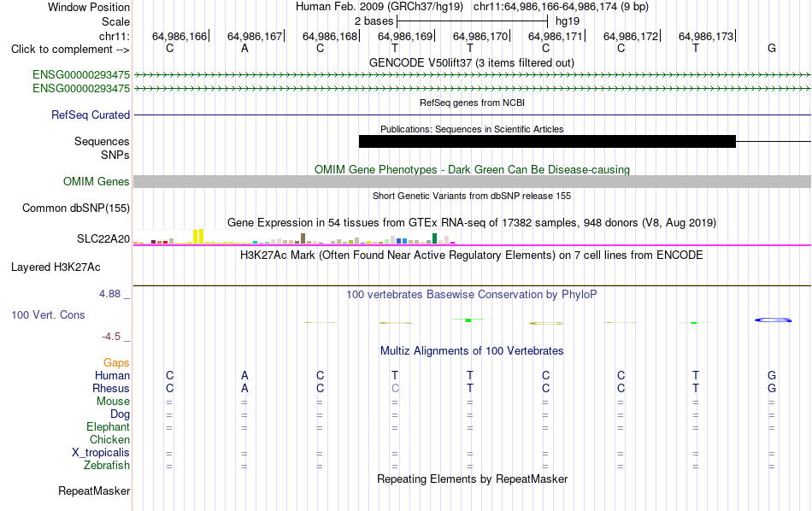Click base A in the Human alignment row
This screenshot has height=511, width=812.
point(244,375)
